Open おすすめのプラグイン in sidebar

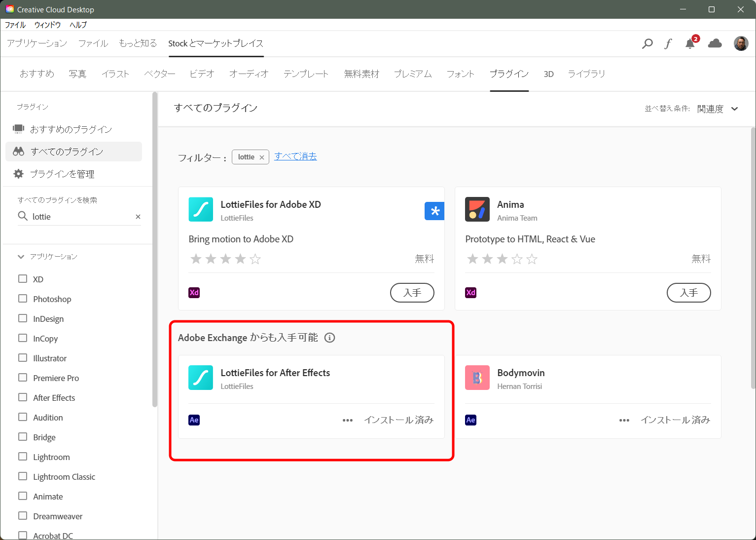pos(73,129)
